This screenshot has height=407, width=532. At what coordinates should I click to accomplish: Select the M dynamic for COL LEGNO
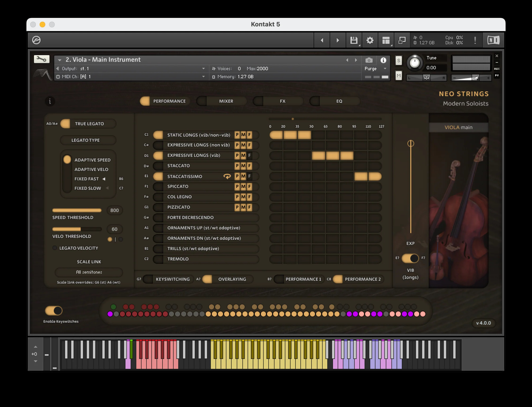tap(243, 197)
